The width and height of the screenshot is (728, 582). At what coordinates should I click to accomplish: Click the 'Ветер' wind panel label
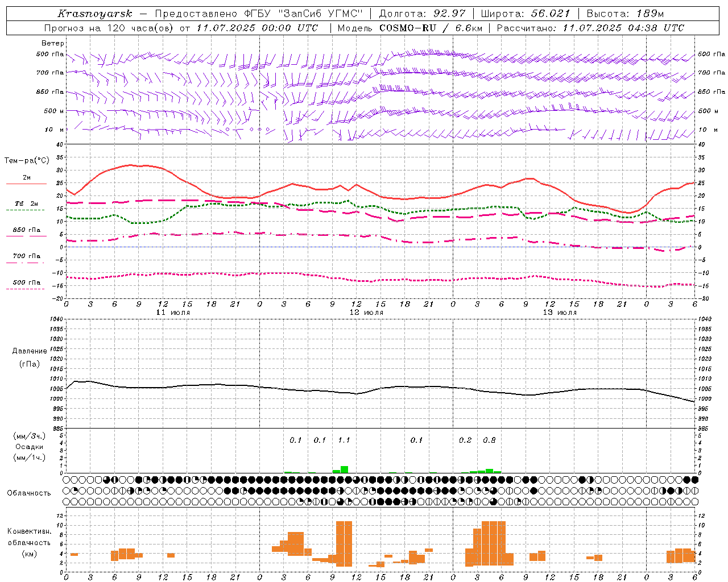coord(53,43)
